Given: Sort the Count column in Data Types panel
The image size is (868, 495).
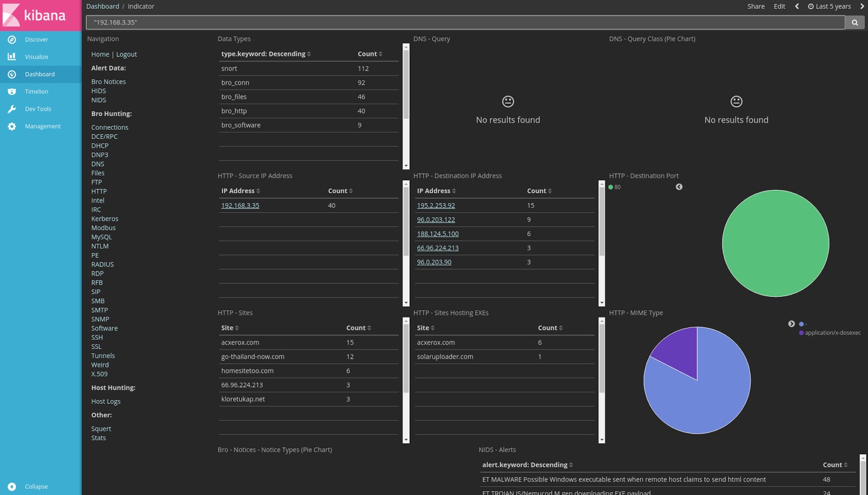Looking at the screenshot, I should point(368,54).
